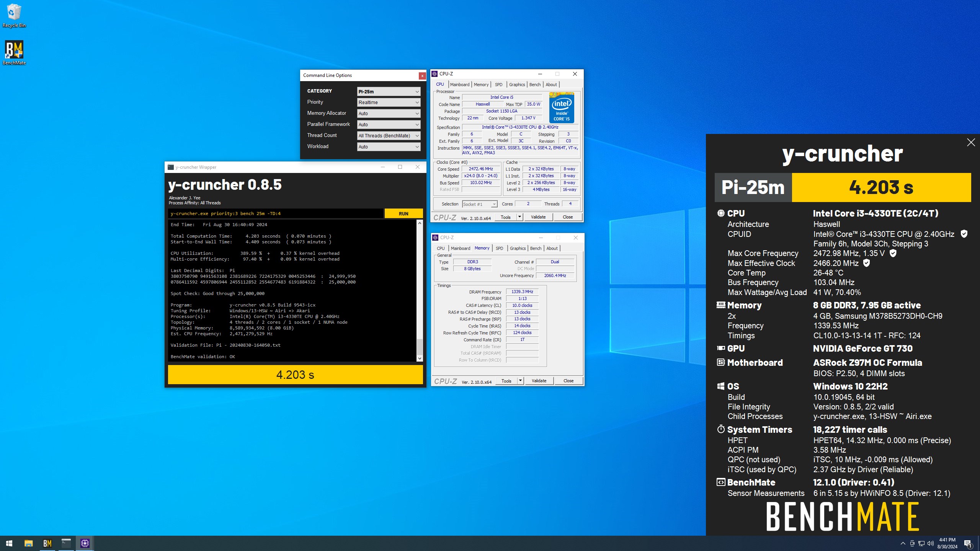Screen dimensions: 980x551
Task: Open BenchMate from the taskbar
Action: click(x=47, y=543)
